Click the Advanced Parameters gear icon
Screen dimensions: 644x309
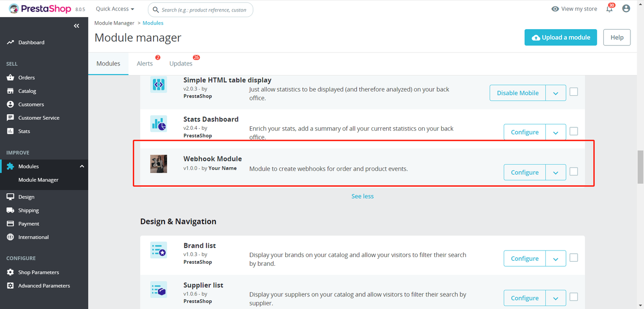(10, 285)
